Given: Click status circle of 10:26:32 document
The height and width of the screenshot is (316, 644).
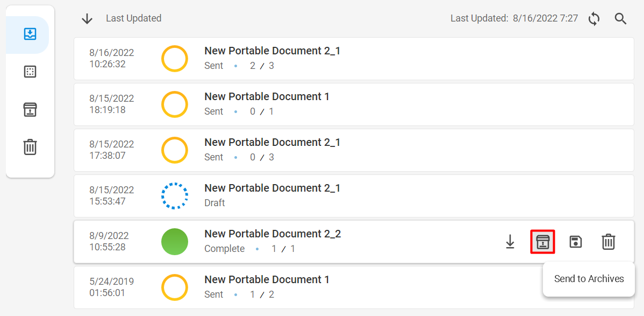Looking at the screenshot, I should click(x=175, y=59).
